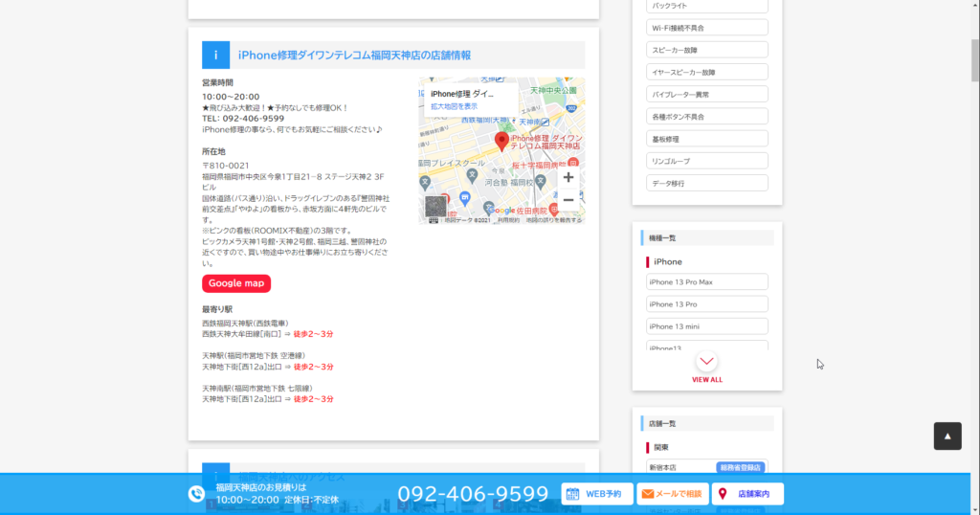Image resolution: width=980 pixels, height=515 pixels.
Task: Zoom out on the embedded Google map
Action: click(568, 200)
